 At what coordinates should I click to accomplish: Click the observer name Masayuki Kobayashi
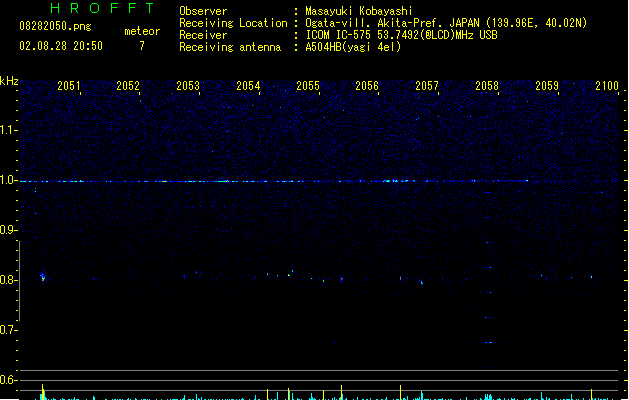(359, 11)
